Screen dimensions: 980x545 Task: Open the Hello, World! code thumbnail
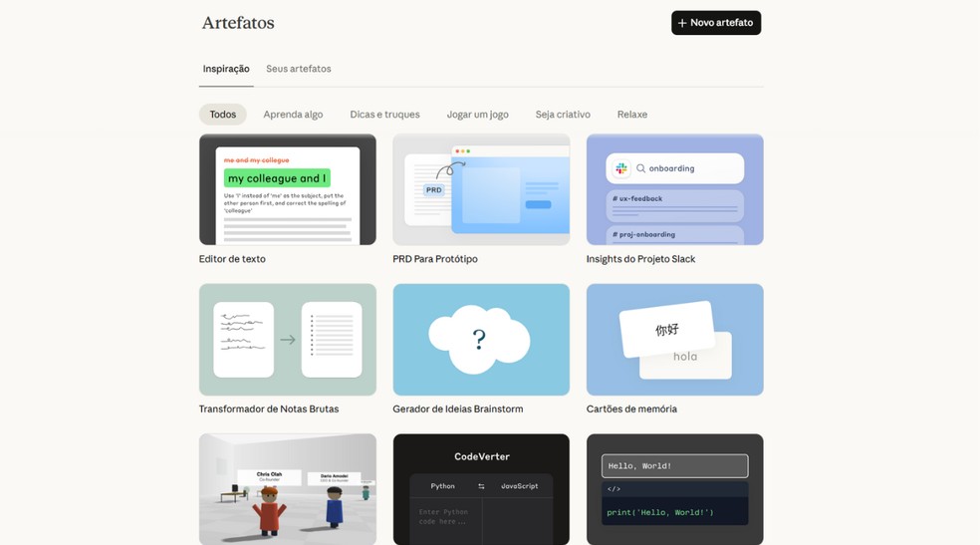675,489
